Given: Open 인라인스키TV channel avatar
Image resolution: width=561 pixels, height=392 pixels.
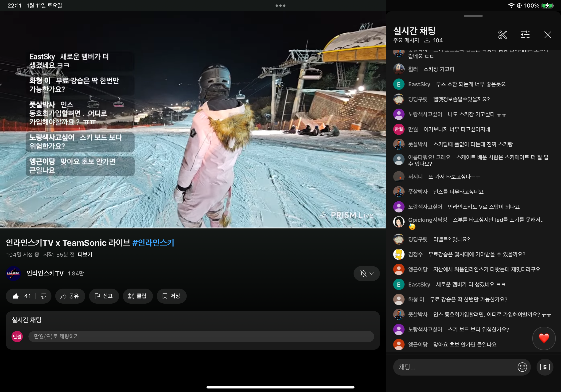Looking at the screenshot, I should click(13, 273).
